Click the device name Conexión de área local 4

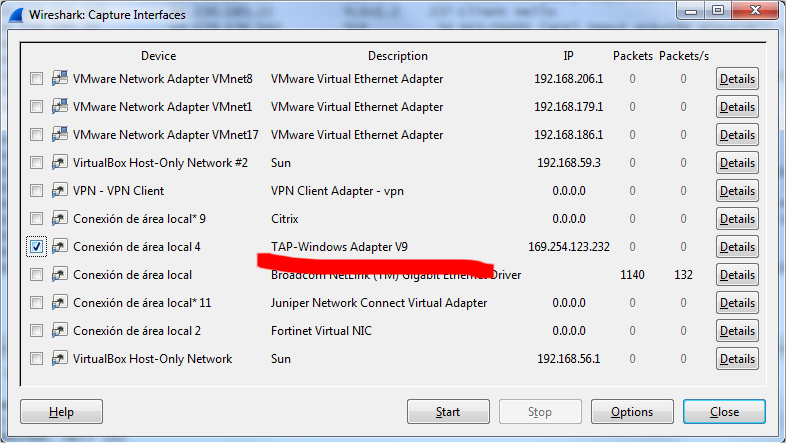point(137,247)
